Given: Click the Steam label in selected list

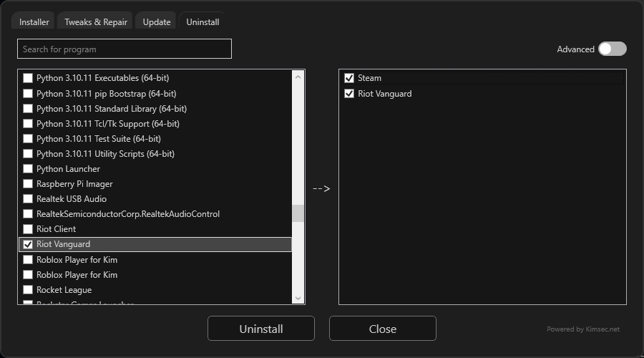Looking at the screenshot, I should pyautogui.click(x=369, y=78).
